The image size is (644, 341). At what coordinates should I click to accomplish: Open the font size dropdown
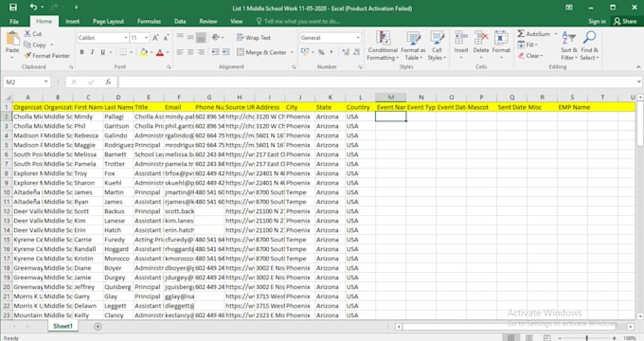(x=146, y=38)
